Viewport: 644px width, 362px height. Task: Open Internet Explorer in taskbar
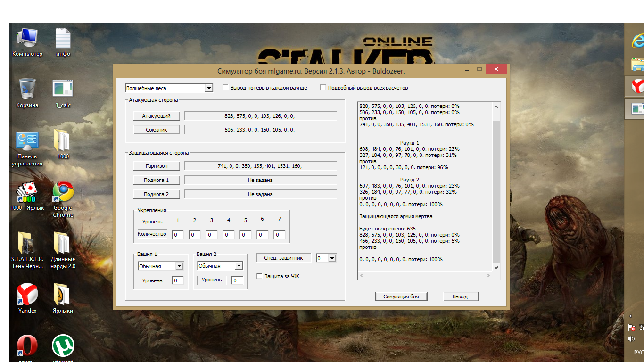637,41
